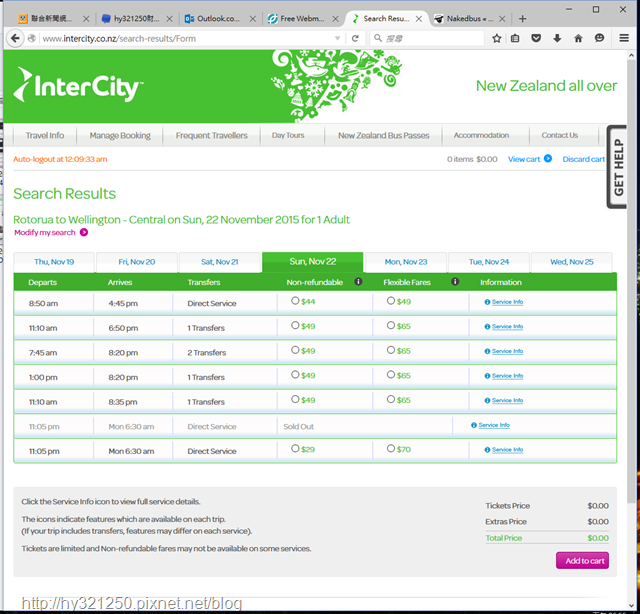
Task: Open Service Info for the 1:00 pm trip
Action: tap(507, 376)
